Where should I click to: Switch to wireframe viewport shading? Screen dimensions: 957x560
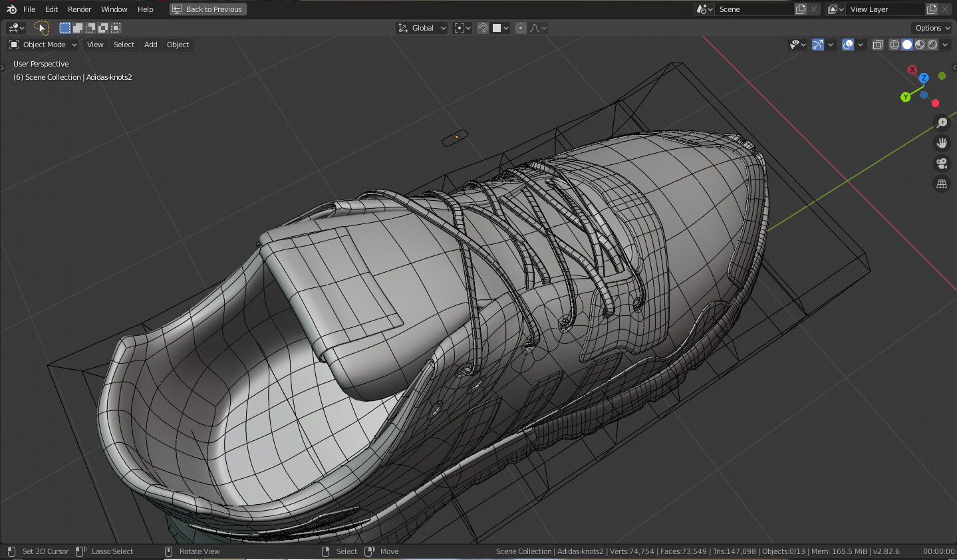(894, 45)
